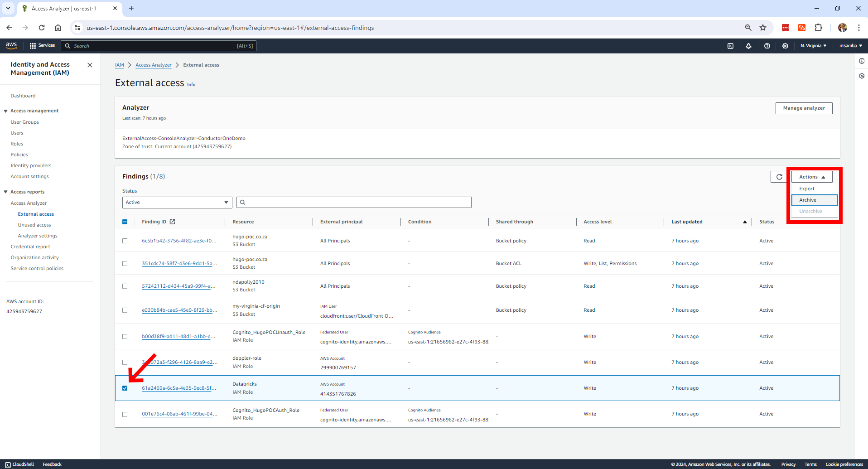
Task: Open the settings gear in AWS navbar
Action: tap(785, 46)
